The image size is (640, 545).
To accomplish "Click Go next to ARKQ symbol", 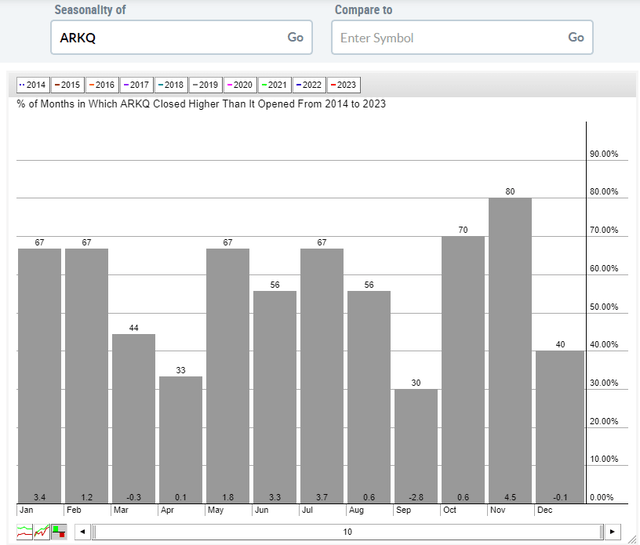I will click(x=295, y=37).
